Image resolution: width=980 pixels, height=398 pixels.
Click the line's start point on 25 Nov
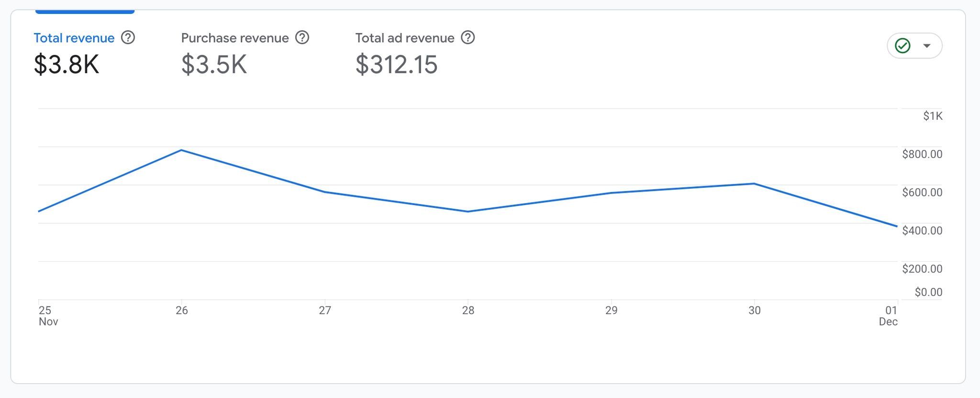39,211
